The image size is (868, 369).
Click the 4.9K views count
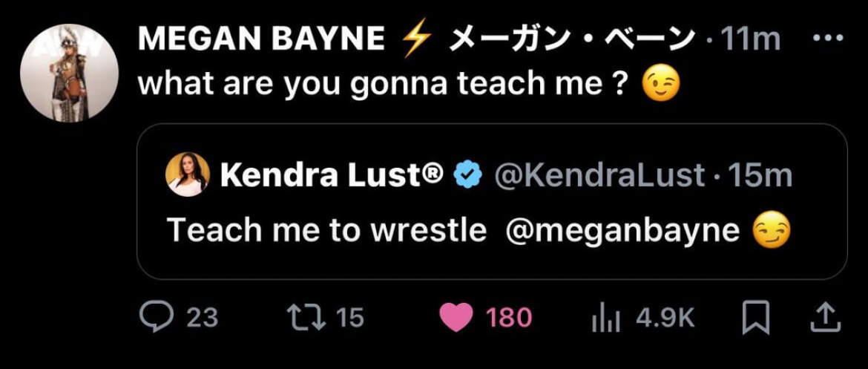pyautogui.click(x=665, y=319)
